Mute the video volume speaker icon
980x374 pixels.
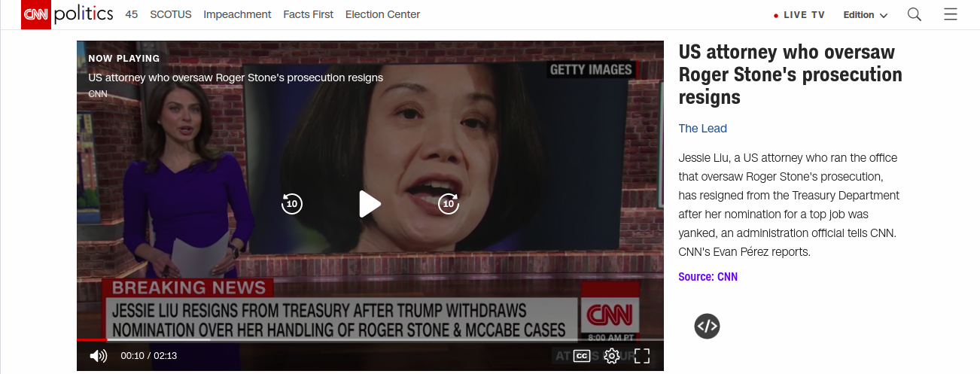(99, 356)
